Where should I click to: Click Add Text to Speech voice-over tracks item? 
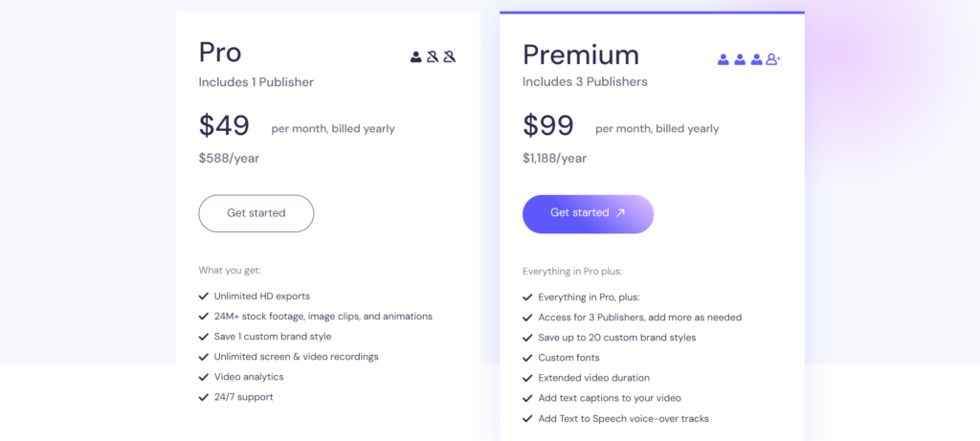623,418
